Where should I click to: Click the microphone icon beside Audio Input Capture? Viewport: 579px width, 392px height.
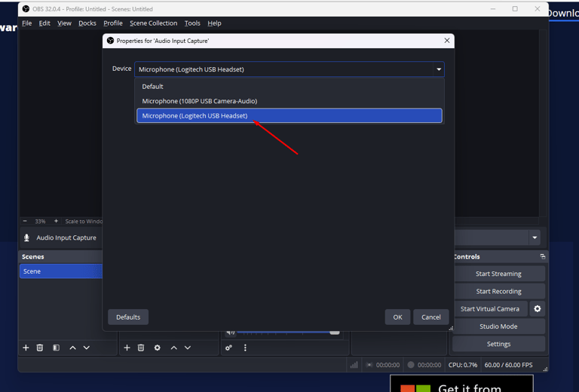click(x=26, y=237)
